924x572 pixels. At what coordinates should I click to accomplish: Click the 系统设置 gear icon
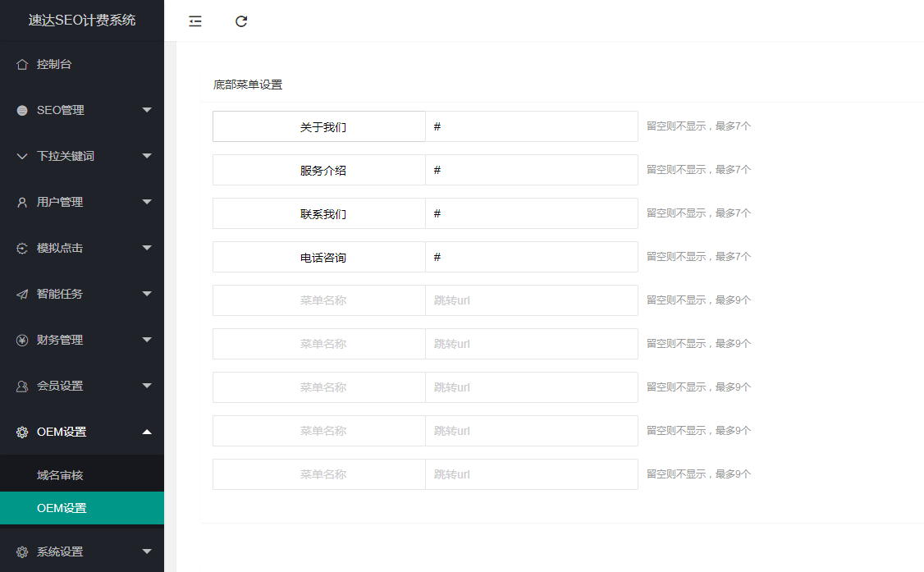pos(22,551)
